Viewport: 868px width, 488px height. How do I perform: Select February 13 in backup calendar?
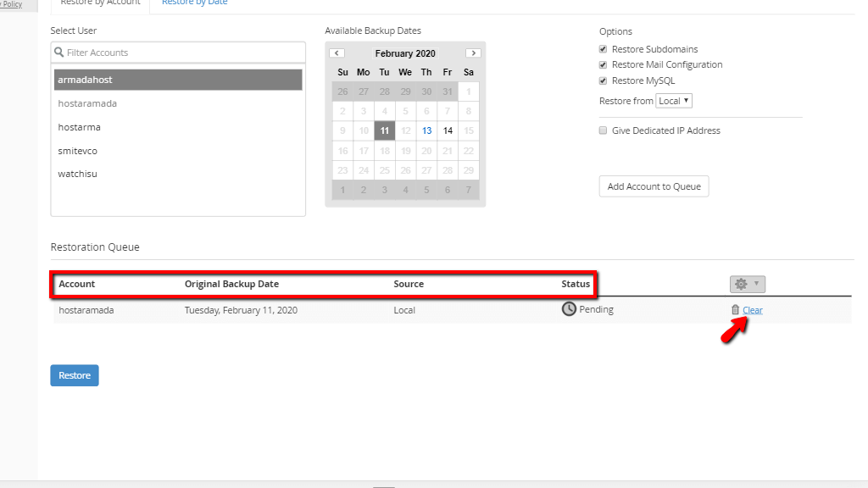426,130
